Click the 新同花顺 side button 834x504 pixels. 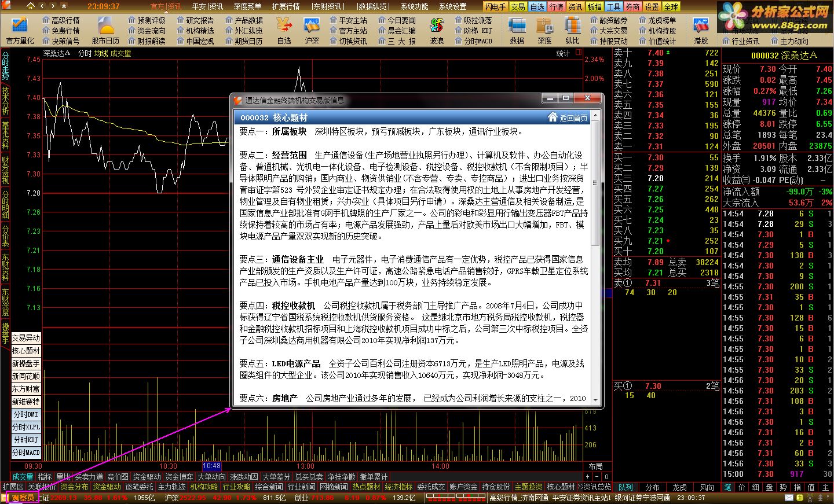(x=26, y=376)
